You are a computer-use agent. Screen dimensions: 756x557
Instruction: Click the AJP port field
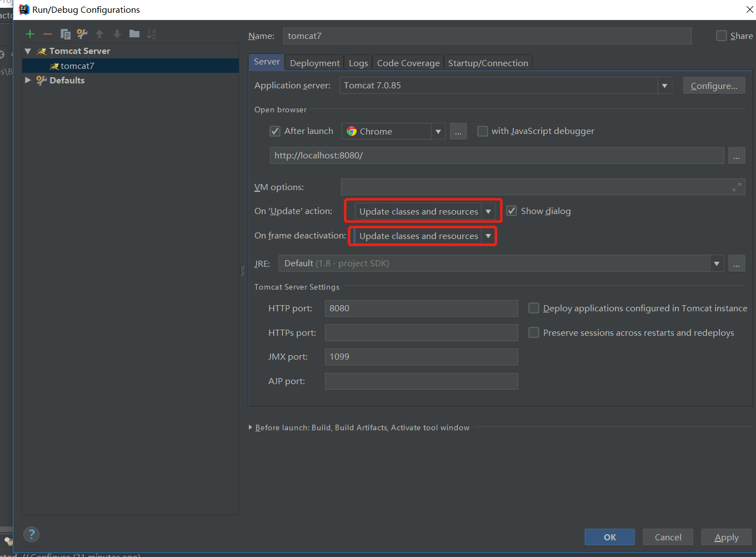pyautogui.click(x=421, y=381)
